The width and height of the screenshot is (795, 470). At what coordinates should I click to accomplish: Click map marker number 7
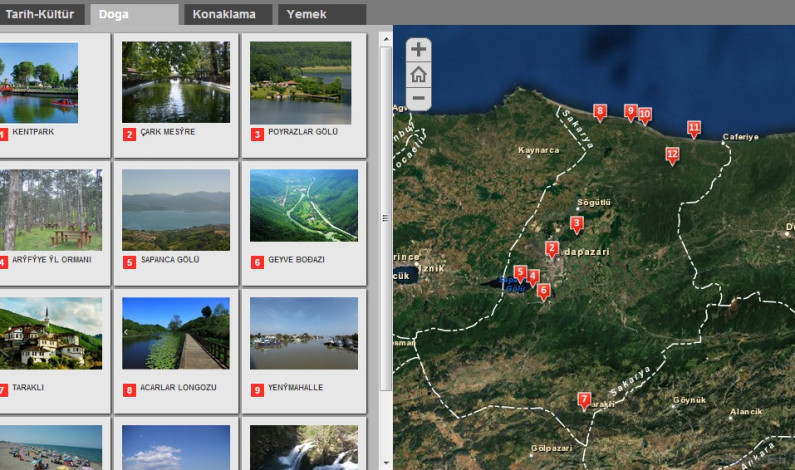pyautogui.click(x=584, y=401)
